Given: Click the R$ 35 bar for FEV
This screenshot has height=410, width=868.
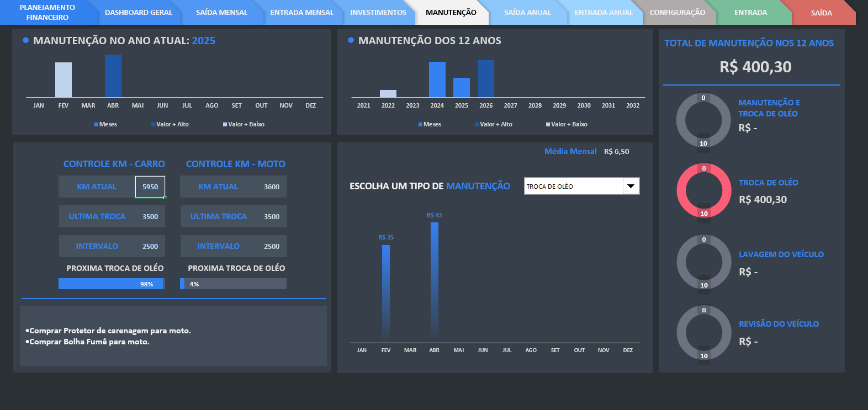Looking at the screenshot, I should [386, 294].
